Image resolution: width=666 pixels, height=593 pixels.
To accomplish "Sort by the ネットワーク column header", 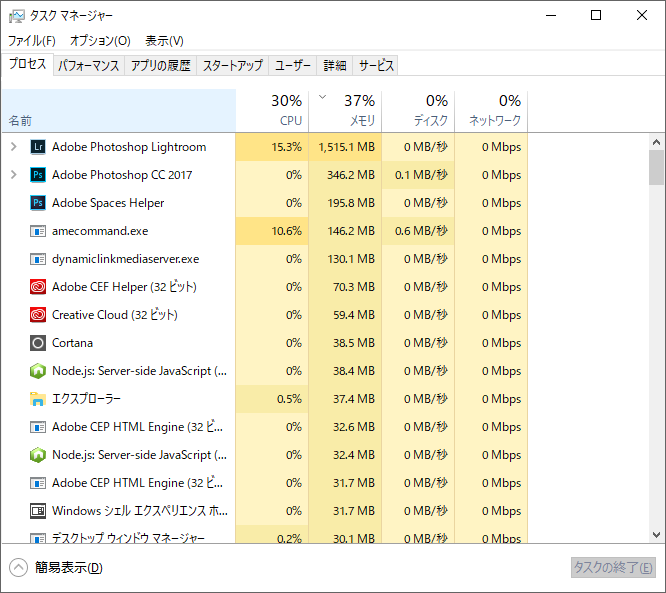I will pyautogui.click(x=491, y=110).
